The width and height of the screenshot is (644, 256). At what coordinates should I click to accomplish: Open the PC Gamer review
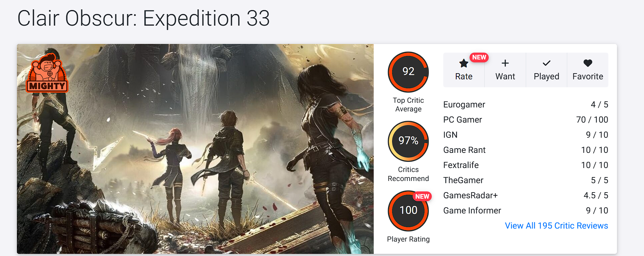point(462,120)
